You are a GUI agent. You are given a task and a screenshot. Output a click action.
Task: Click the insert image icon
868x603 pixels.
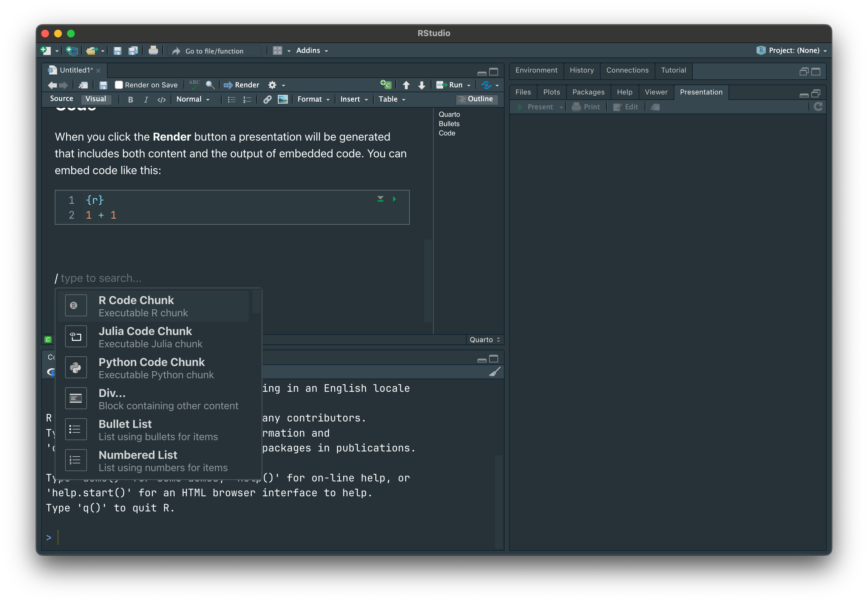(283, 99)
